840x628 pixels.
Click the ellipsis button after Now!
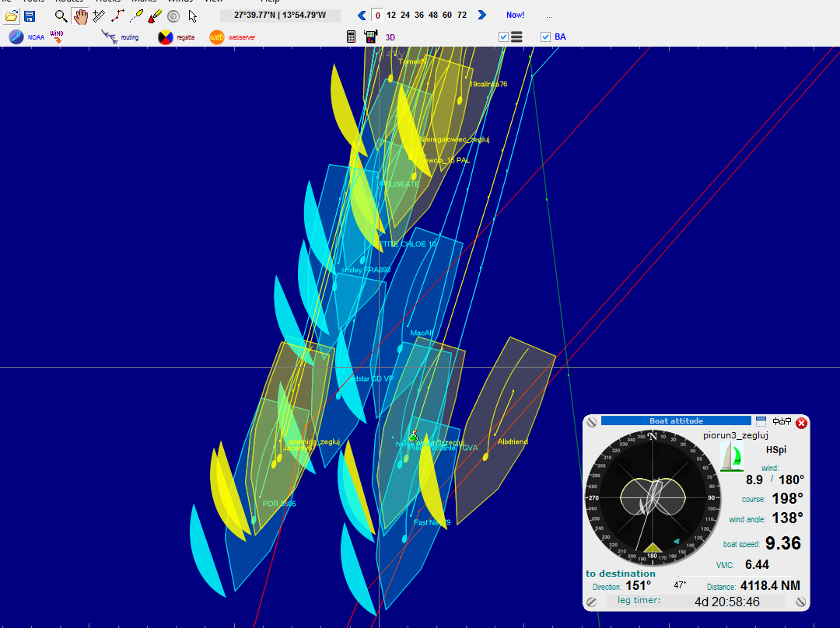click(549, 16)
